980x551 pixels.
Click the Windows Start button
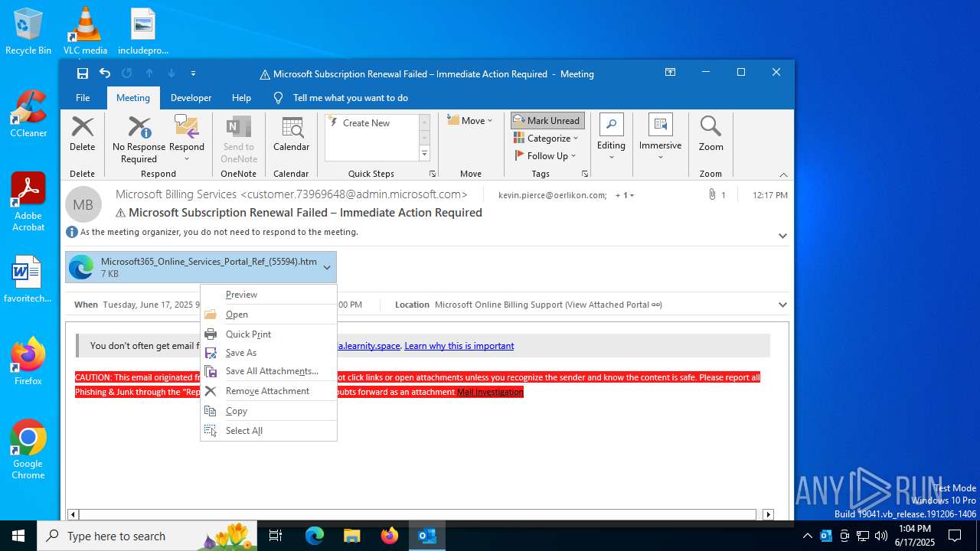[x=18, y=536]
